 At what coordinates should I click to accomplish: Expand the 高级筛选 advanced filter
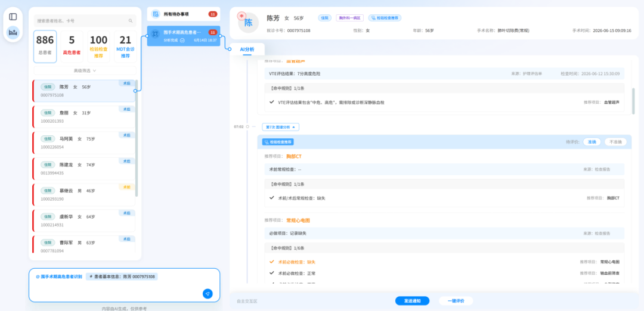click(x=85, y=70)
